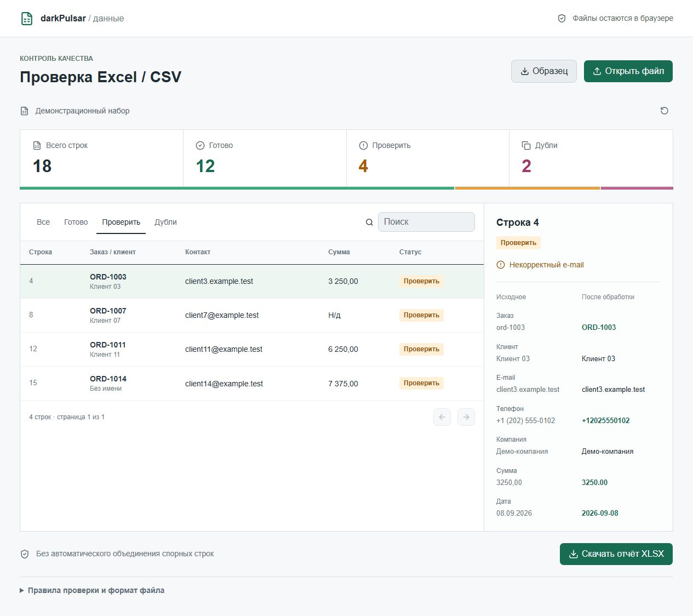693x616 pixels.
Task: Click the pink segment of the summary bar
Action: 637,188
